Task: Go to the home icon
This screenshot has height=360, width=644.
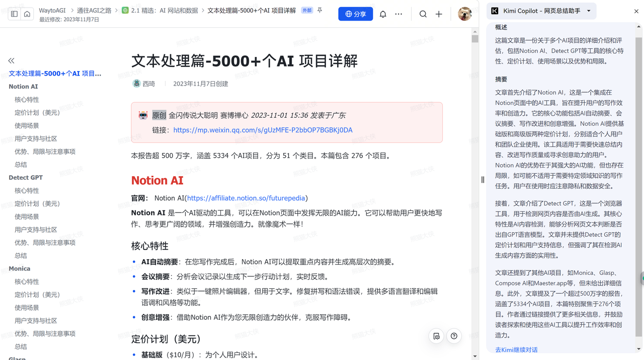Action: [27, 14]
